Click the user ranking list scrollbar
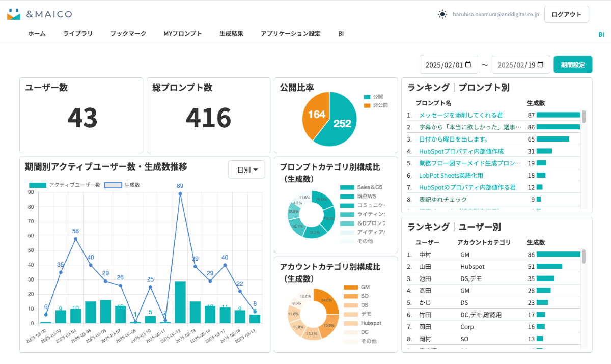 pyautogui.click(x=584, y=256)
